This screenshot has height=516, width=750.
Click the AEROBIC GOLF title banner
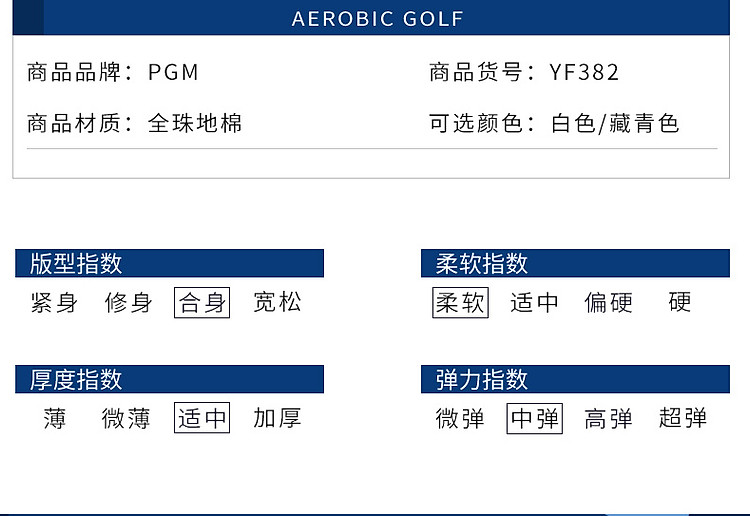tap(378, 19)
